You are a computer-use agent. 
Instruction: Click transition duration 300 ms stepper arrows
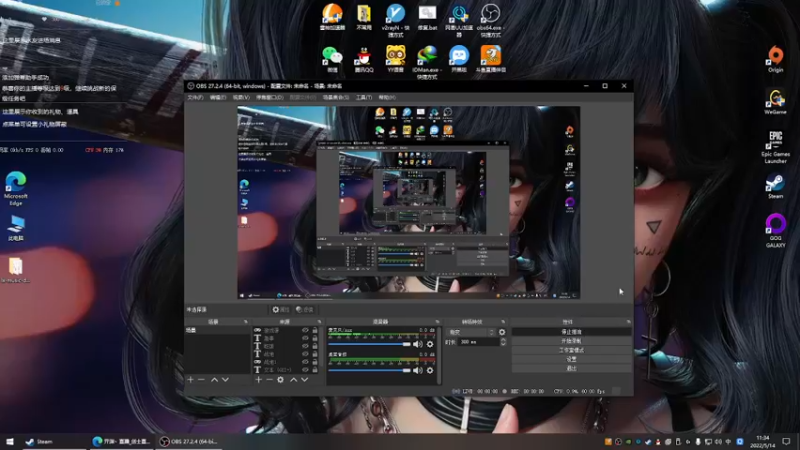tap(503, 342)
